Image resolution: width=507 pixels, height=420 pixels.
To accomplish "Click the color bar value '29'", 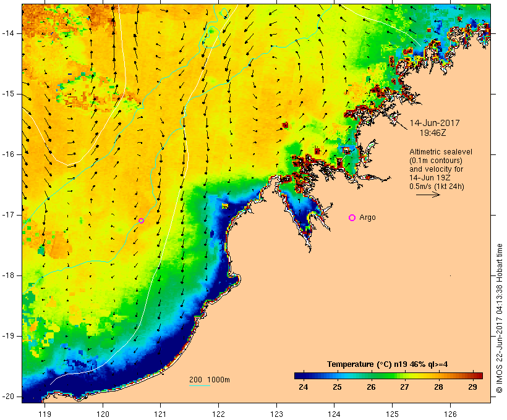I will pos(472,387).
